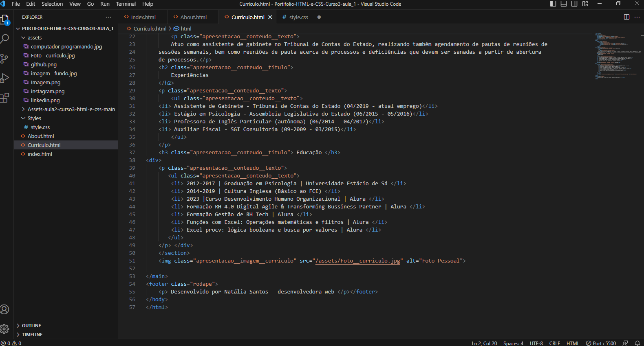Image resolution: width=644 pixels, height=346 pixels.
Task: Click Port : 5500 Live Server status
Action: 601,343
